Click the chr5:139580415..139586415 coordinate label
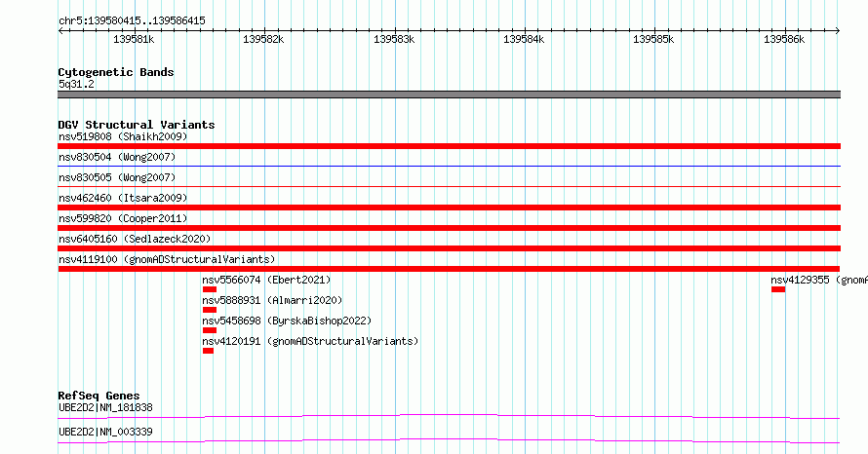 (132, 21)
